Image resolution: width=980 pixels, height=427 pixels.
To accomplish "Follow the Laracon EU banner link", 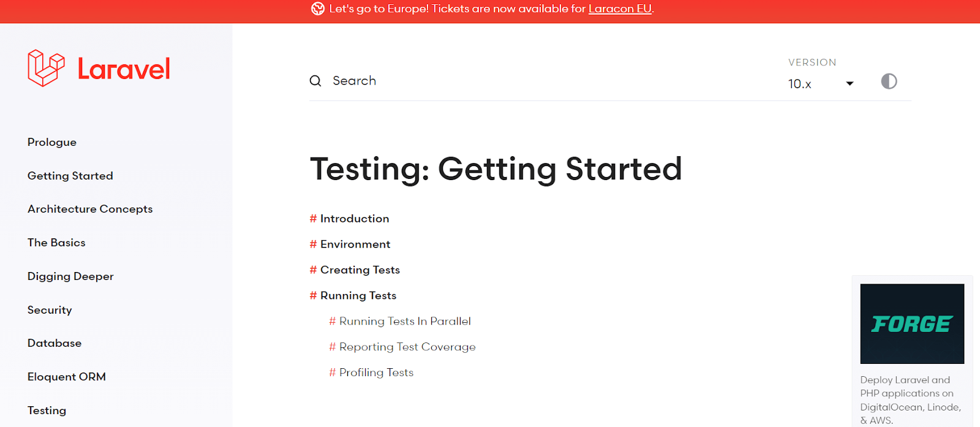I will (619, 9).
